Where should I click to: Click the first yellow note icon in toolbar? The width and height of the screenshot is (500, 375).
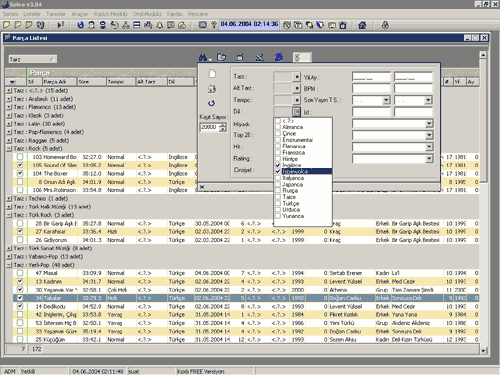point(6,25)
